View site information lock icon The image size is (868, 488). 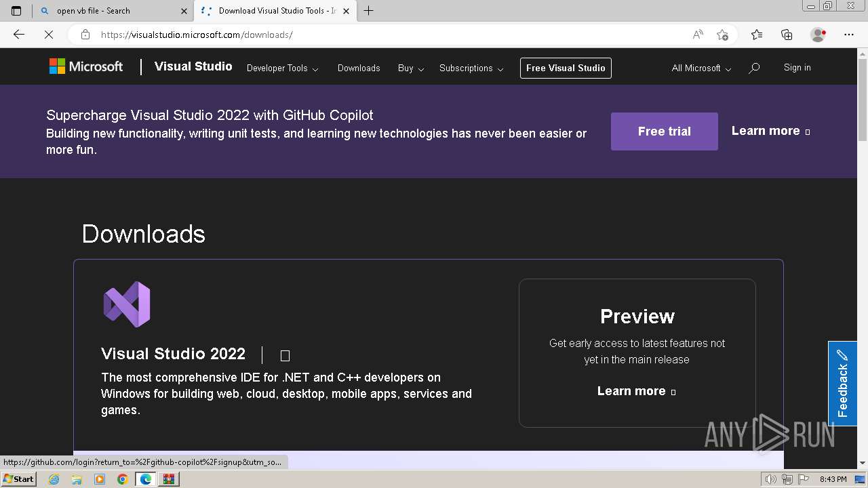tap(85, 35)
